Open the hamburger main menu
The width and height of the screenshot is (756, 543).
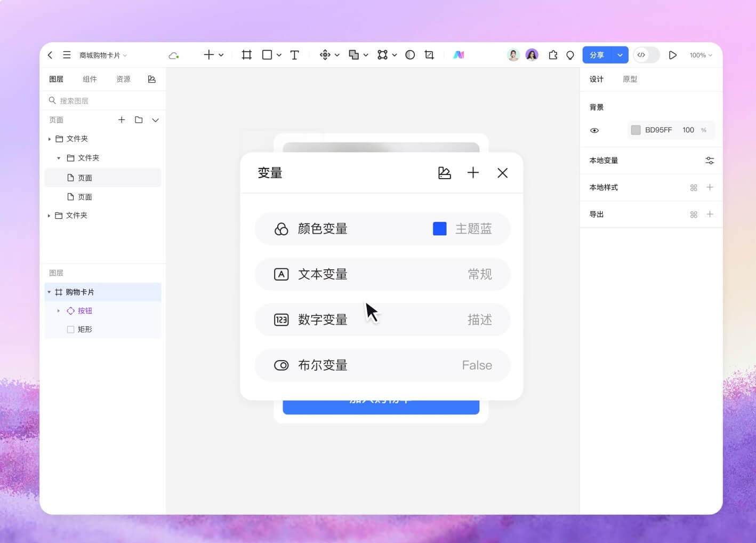67,55
